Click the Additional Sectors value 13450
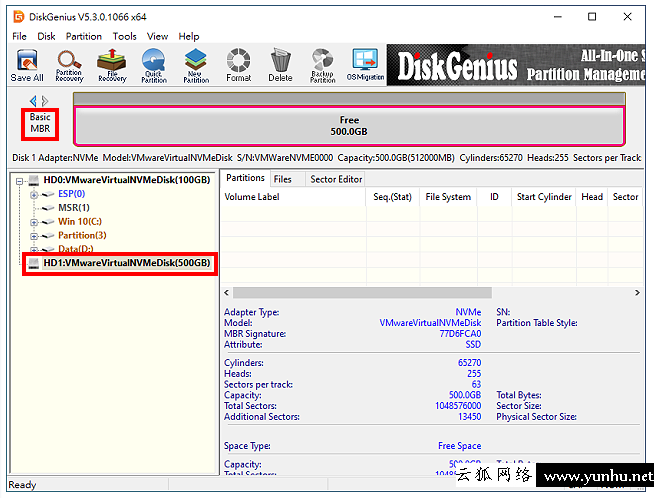 [470, 417]
